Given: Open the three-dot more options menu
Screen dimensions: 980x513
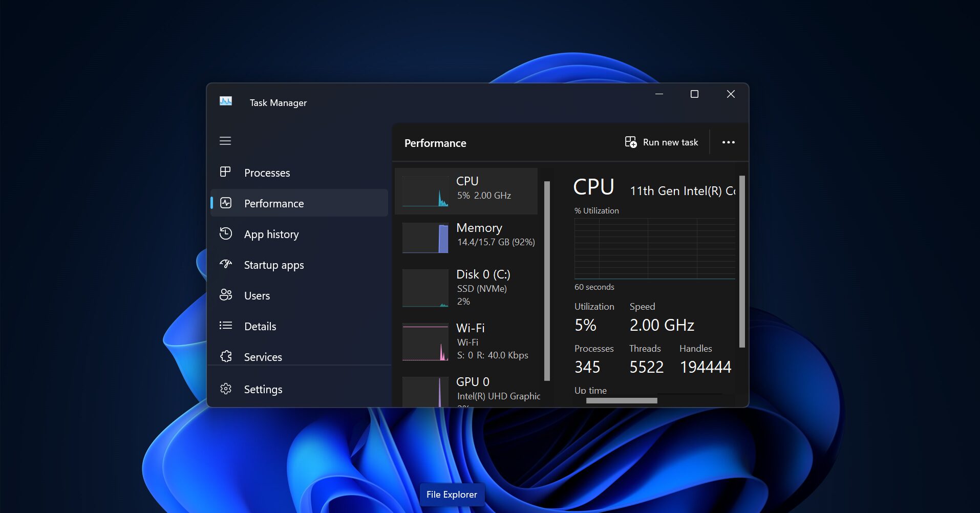Looking at the screenshot, I should [x=729, y=142].
